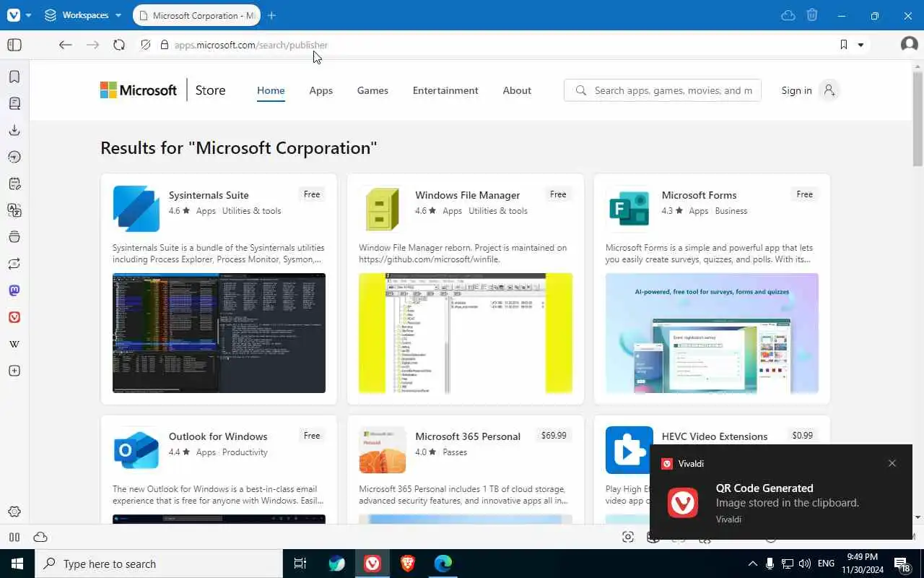The height and width of the screenshot is (578, 924).
Task: Click the Windows File Manager screenshot thumbnail
Action: tap(466, 333)
